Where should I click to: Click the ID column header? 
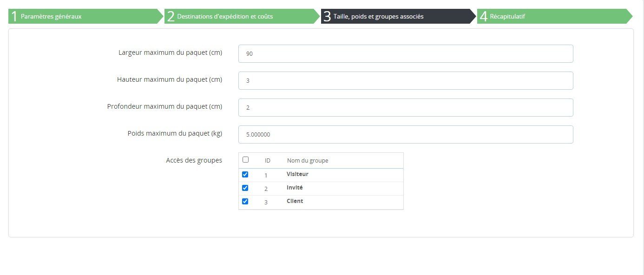(268, 161)
